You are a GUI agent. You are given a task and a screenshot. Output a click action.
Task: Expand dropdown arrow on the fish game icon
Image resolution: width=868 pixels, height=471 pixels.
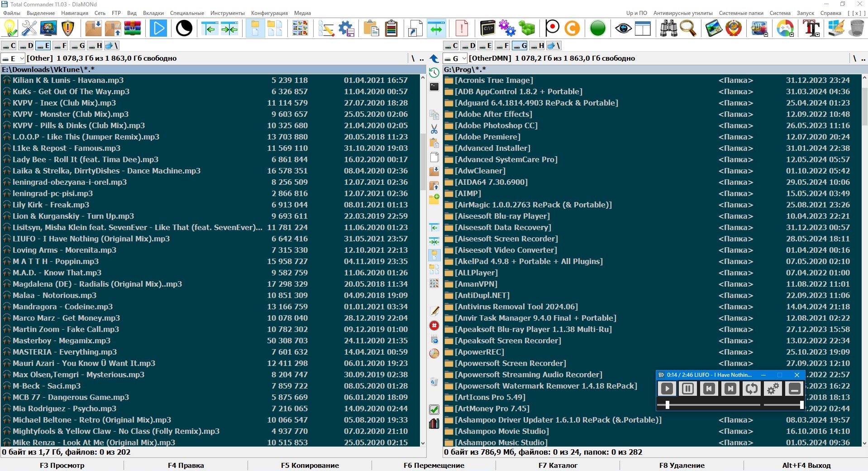pyautogui.click(x=766, y=34)
